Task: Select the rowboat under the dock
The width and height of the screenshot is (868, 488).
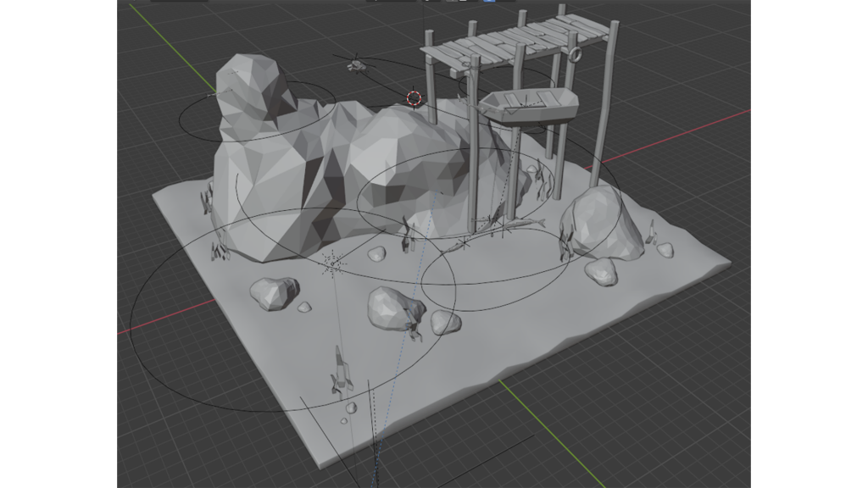Action: 528,106
